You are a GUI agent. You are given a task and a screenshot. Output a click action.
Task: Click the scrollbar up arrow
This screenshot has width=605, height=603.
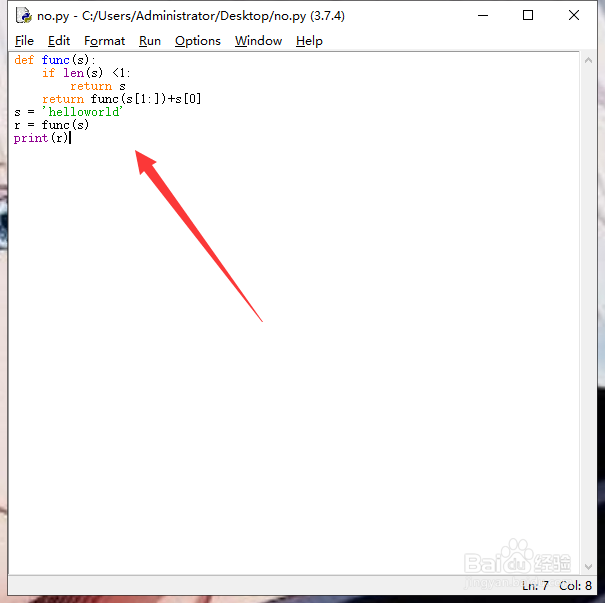tap(588, 60)
